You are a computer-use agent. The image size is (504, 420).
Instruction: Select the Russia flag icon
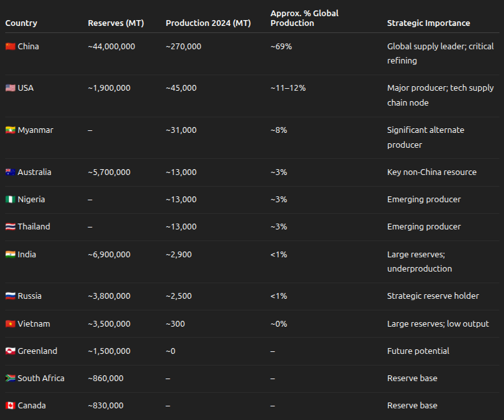pyautogui.click(x=10, y=296)
